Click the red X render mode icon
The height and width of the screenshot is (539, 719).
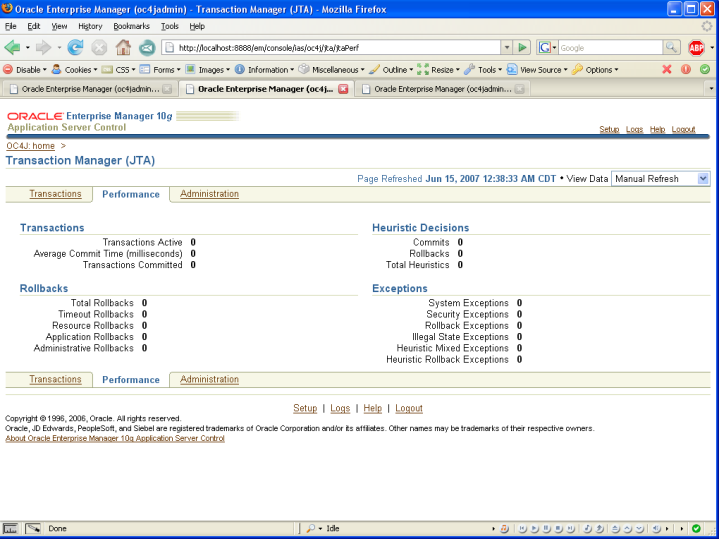(x=667, y=70)
